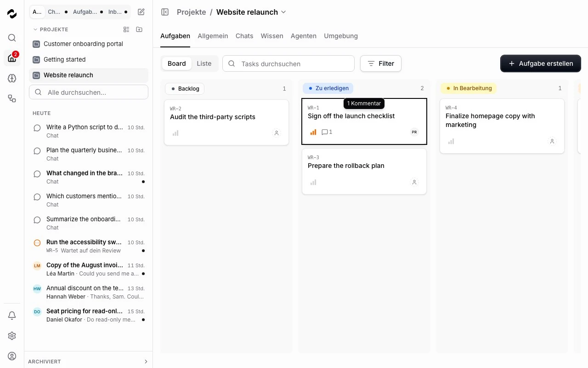Open the Agenten tab
This screenshot has width=588, height=368.
304,36
